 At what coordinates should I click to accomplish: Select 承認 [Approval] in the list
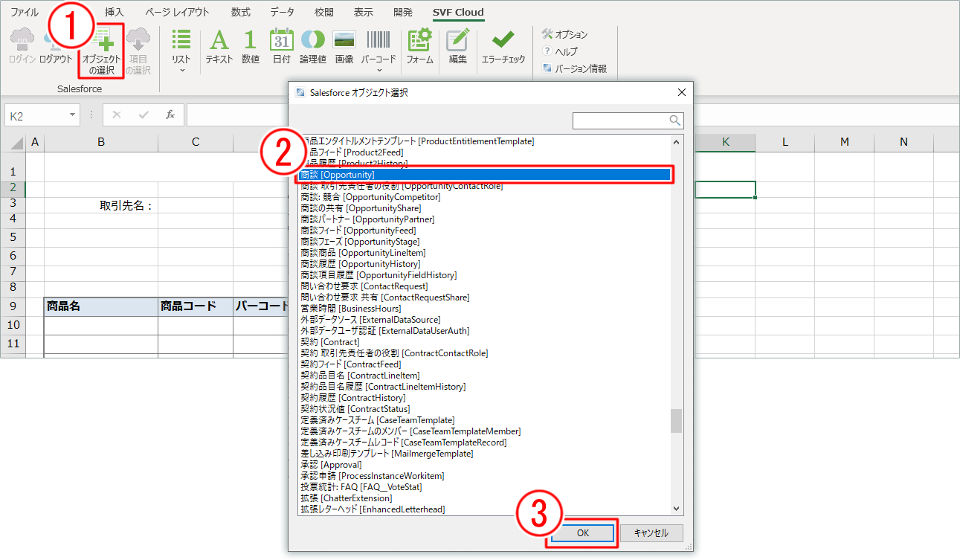[331, 465]
